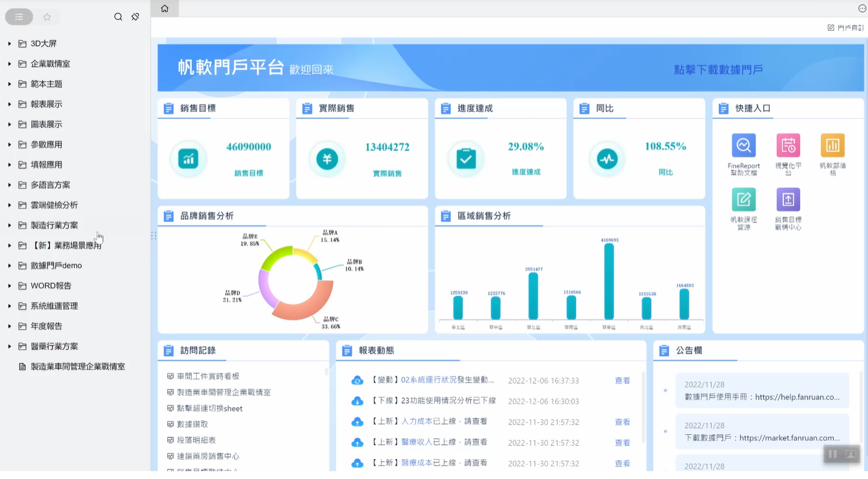This screenshot has height=479, width=868.
Task: Open 數據門戶使用手冊 bulletin notice
Action: tap(762, 391)
